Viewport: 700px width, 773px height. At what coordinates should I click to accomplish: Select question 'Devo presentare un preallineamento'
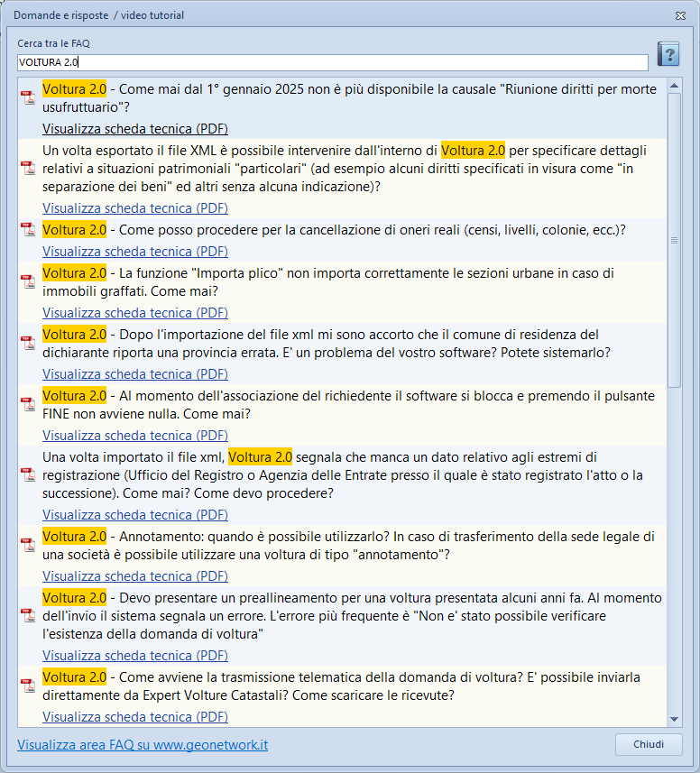click(352, 616)
